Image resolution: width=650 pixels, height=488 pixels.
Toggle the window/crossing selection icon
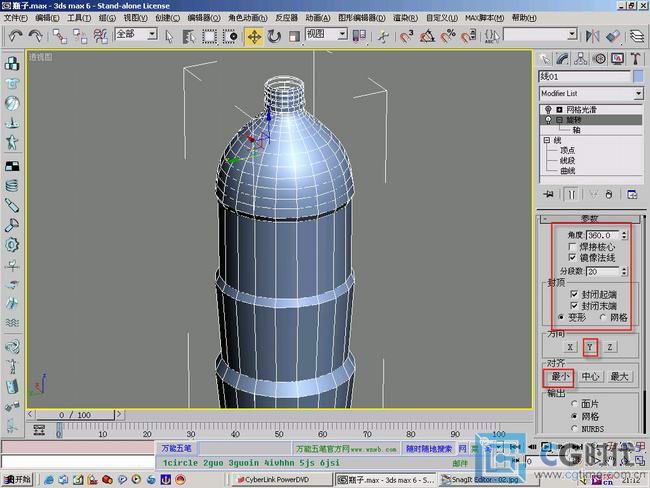pos(230,36)
